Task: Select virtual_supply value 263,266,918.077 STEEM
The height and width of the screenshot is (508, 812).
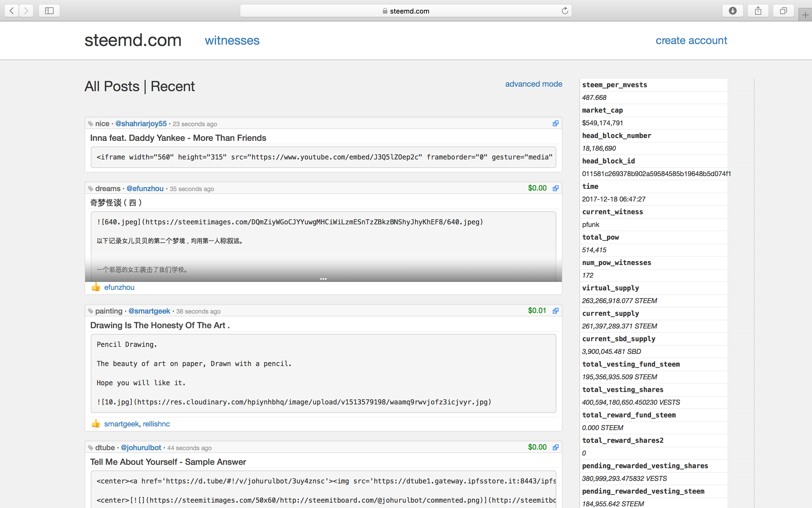Action: (x=619, y=301)
